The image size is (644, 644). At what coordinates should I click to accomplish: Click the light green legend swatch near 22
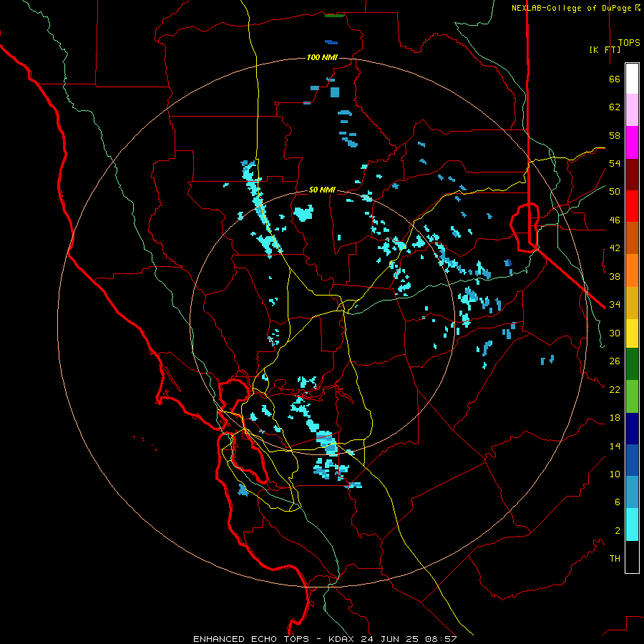[x=632, y=396]
